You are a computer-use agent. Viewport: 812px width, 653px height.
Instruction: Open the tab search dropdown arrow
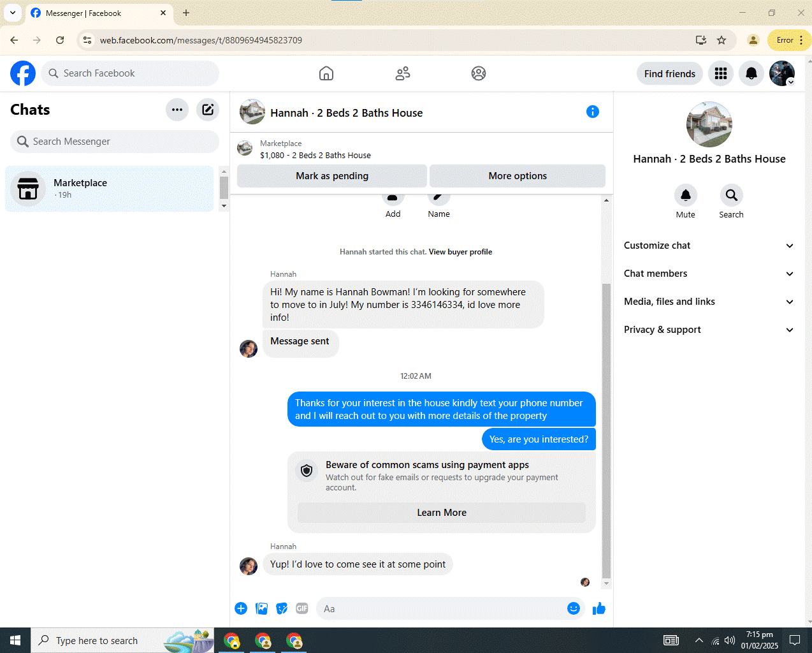pos(13,13)
